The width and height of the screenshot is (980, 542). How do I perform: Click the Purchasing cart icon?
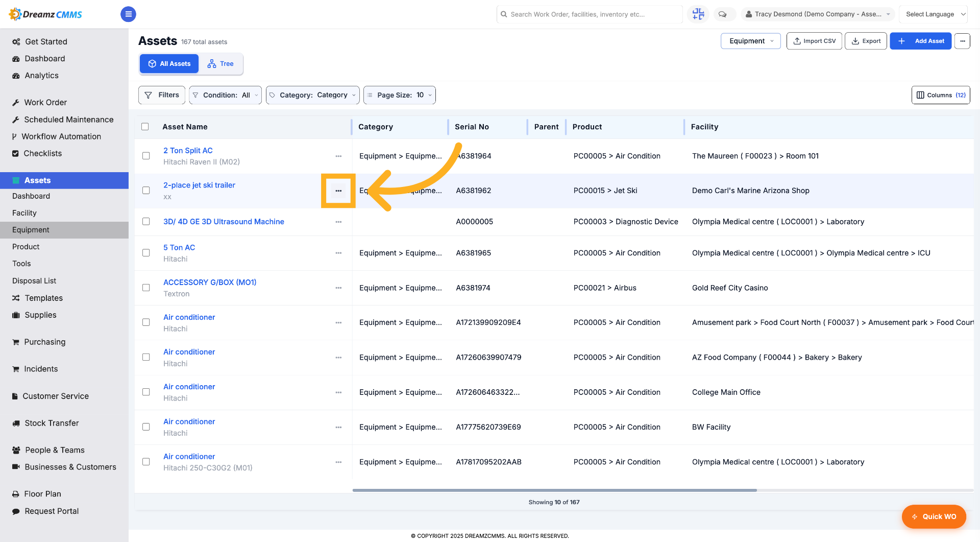(16, 342)
